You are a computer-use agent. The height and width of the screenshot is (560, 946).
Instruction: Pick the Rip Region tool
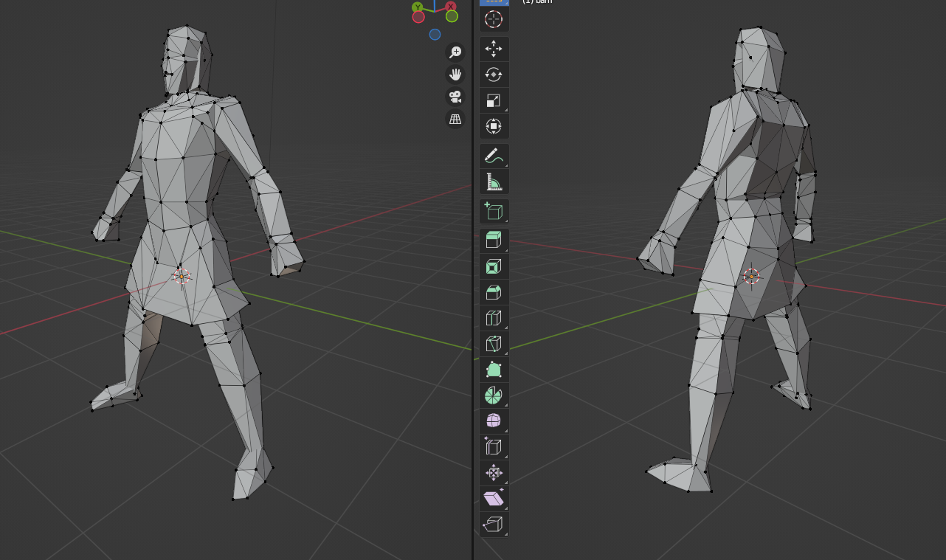(494, 525)
